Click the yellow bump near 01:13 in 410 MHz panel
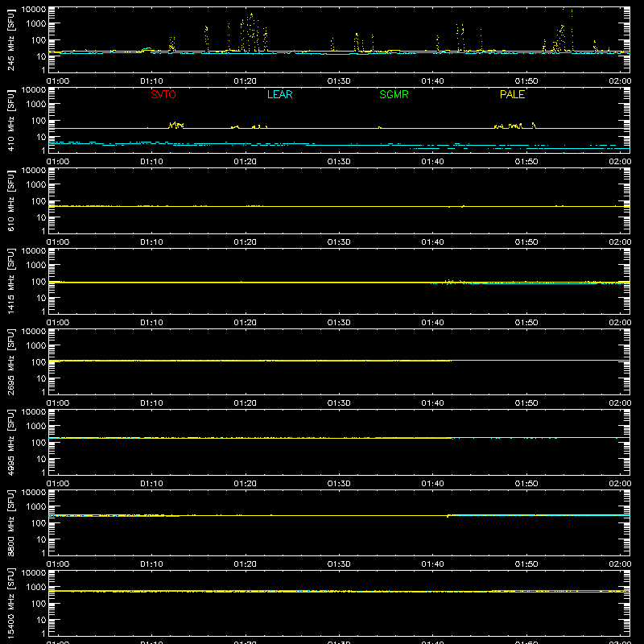644x644 pixels. coord(176,125)
